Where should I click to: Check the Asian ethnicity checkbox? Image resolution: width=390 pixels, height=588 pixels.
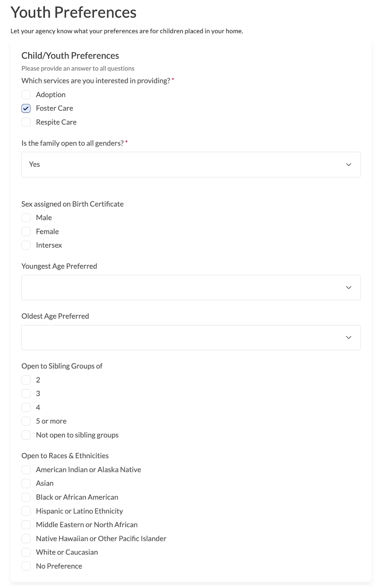point(26,483)
